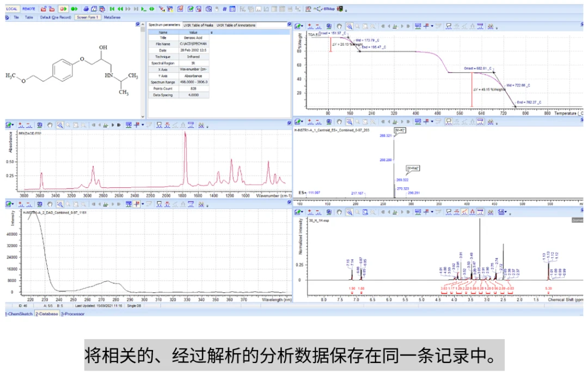The width and height of the screenshot is (588, 375).
Task: Select hand pan tool in TGA panel
Action: [339, 26]
